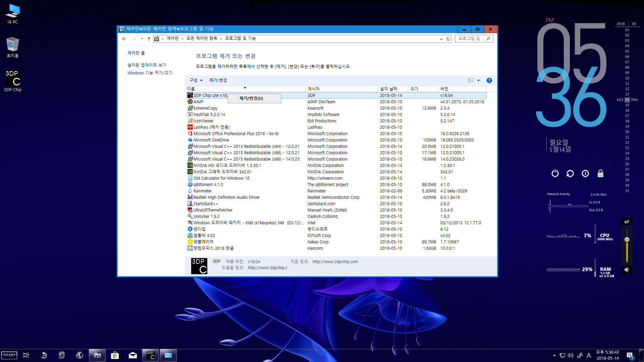Viewport: 644px width, 362px height.
Task: Select the qBittorrent 4.1.0 entry
Action: 336,185
